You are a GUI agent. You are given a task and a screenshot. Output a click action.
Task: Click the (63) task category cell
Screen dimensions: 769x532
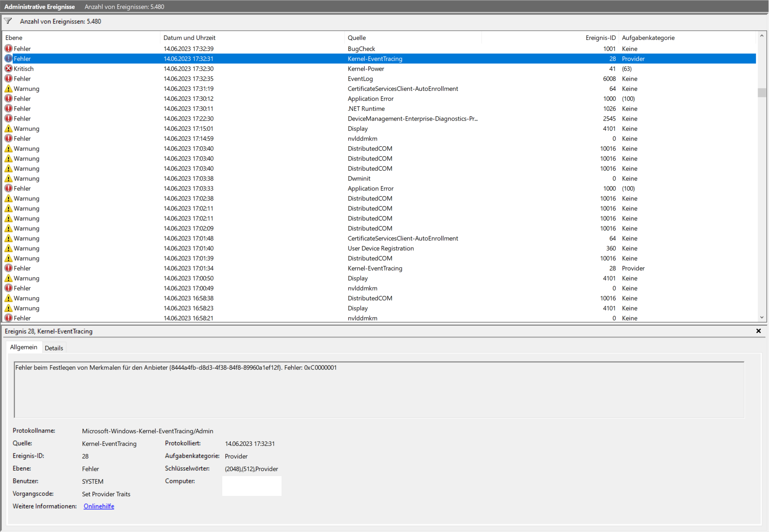coord(627,68)
